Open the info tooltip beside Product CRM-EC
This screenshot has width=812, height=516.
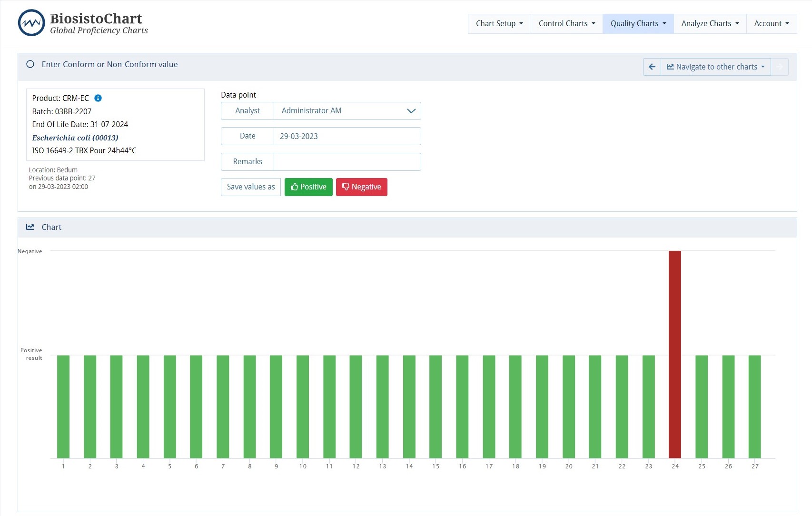click(x=99, y=98)
